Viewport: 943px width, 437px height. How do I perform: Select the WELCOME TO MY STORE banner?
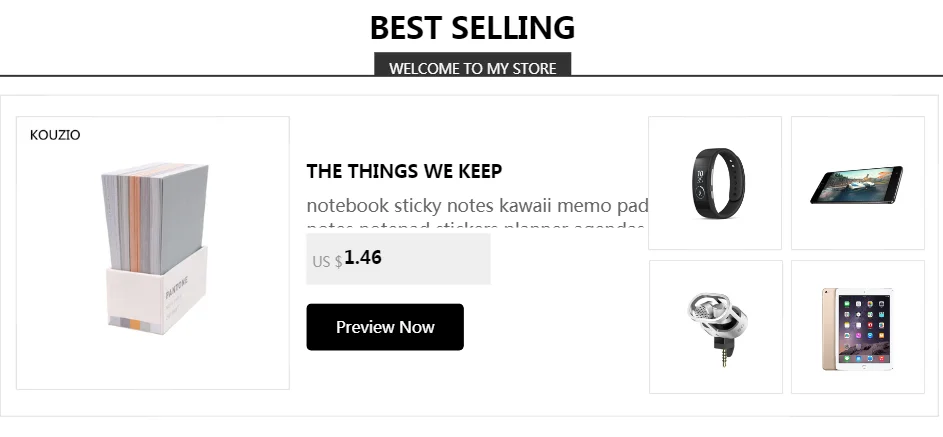[473, 65]
